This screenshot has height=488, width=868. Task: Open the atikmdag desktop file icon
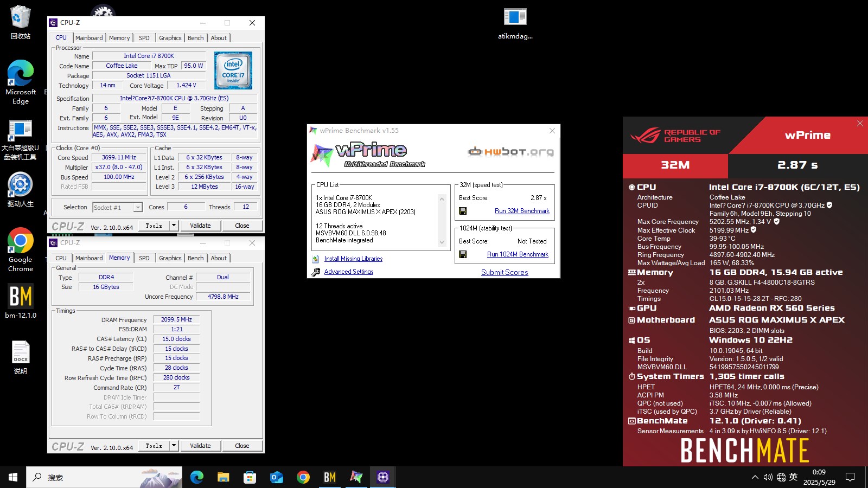[x=515, y=23]
